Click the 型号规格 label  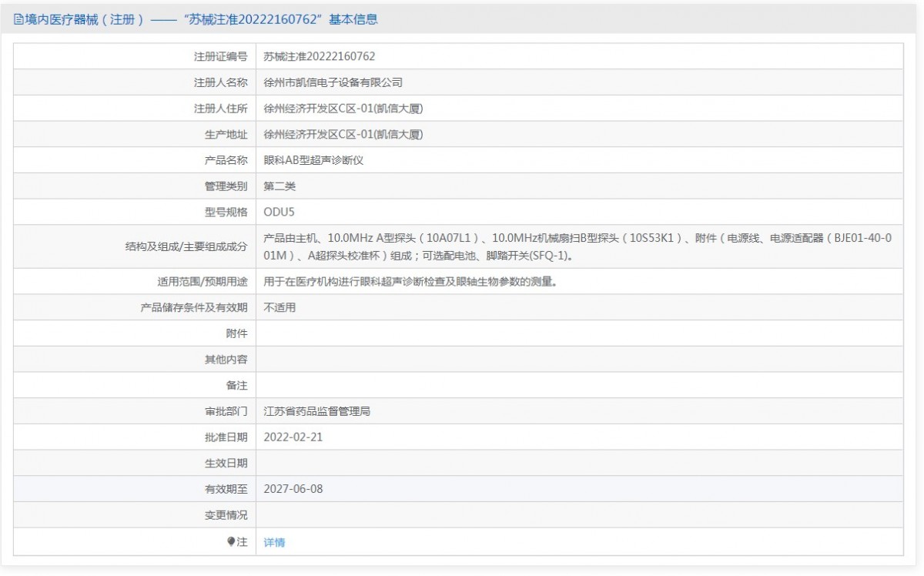226,212
